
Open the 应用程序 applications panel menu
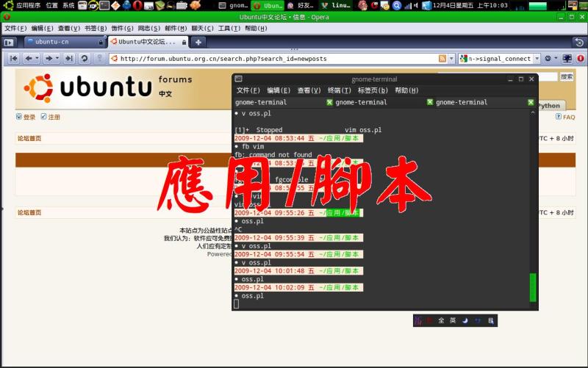coord(28,5)
